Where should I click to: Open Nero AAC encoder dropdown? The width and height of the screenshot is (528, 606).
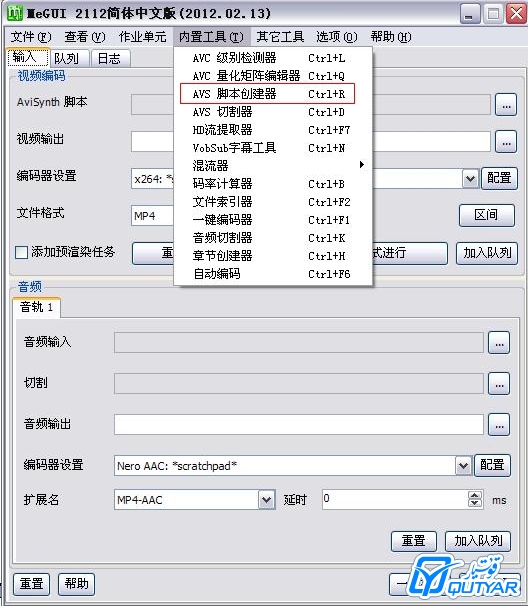[x=463, y=466]
